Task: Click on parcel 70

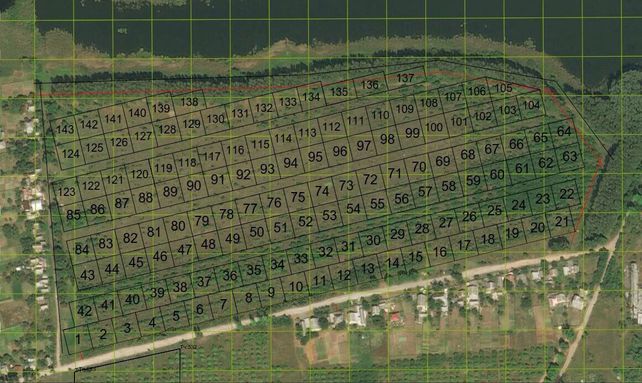Action: point(419,167)
